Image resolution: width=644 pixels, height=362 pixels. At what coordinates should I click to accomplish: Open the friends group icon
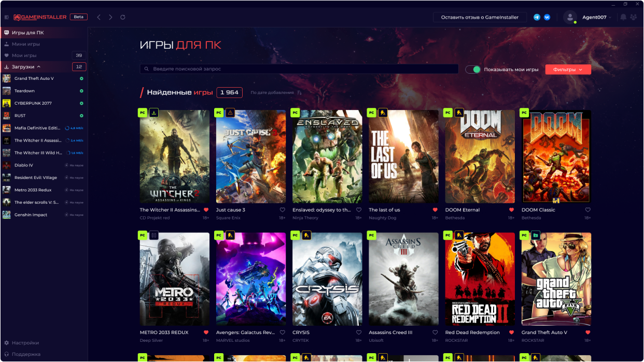634,17
